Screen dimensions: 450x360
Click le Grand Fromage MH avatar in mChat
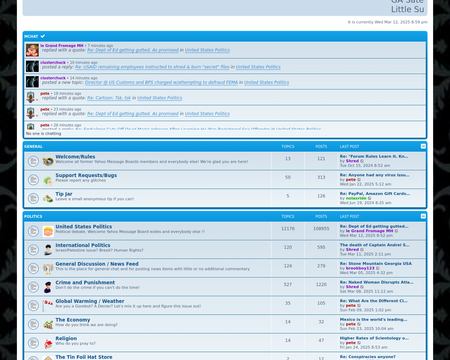[32, 50]
